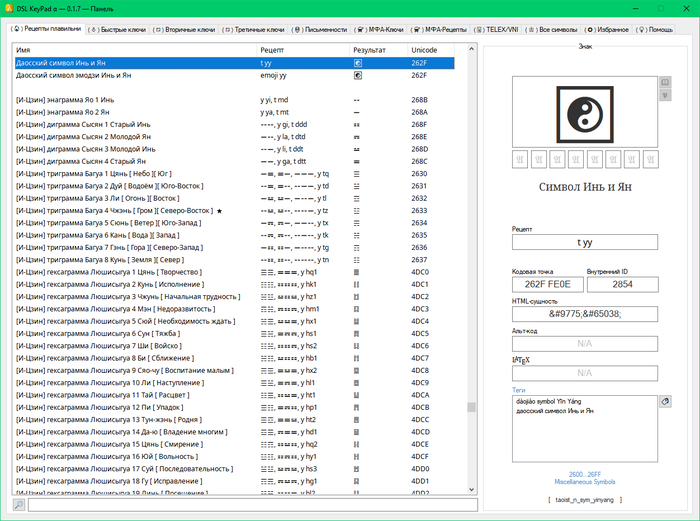Click the tag icon beside the tags box
Screen dimensions: 700x521
pyautogui.click(x=663, y=401)
